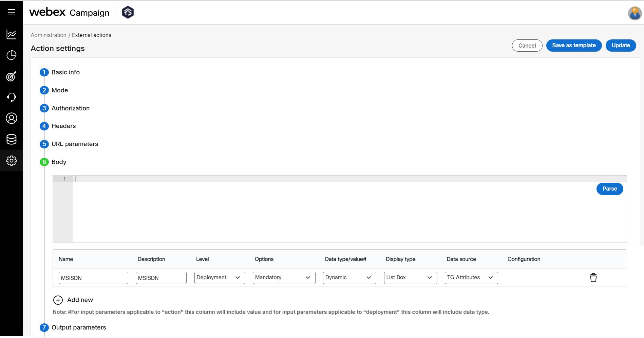Open the settings gear in sidebar

11,160
